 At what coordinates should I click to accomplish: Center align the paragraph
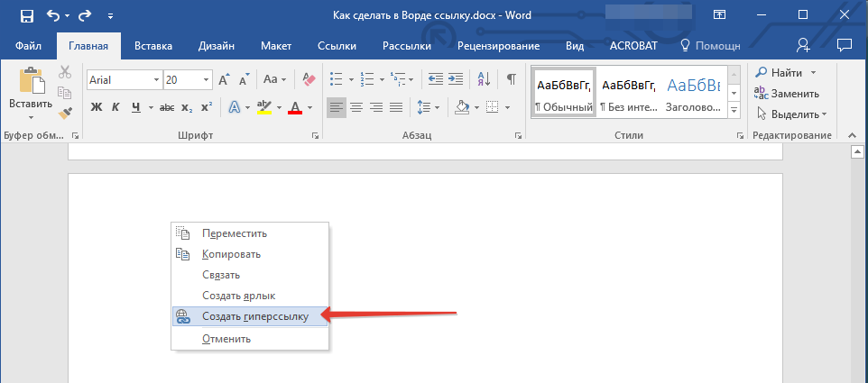coord(356,107)
